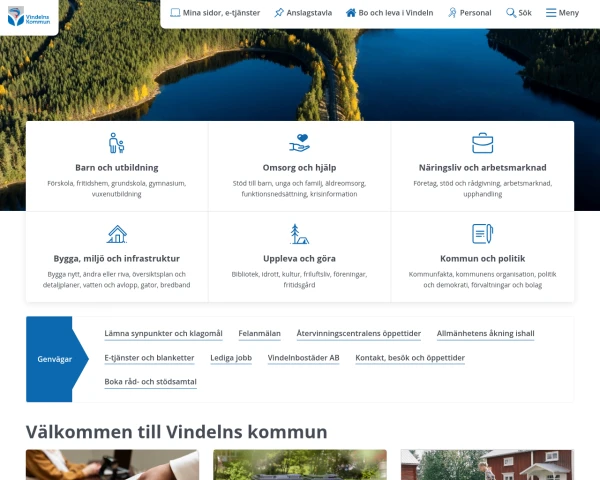Image resolution: width=600 pixels, height=480 pixels.
Task: Open Allmänhetens åkning ishall link
Action: click(x=486, y=333)
